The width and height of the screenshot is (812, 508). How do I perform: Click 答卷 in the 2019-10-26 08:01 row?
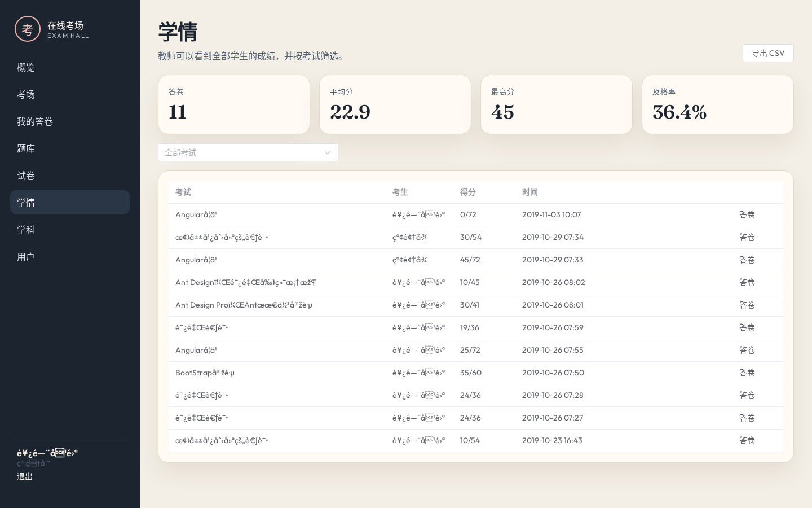click(747, 305)
